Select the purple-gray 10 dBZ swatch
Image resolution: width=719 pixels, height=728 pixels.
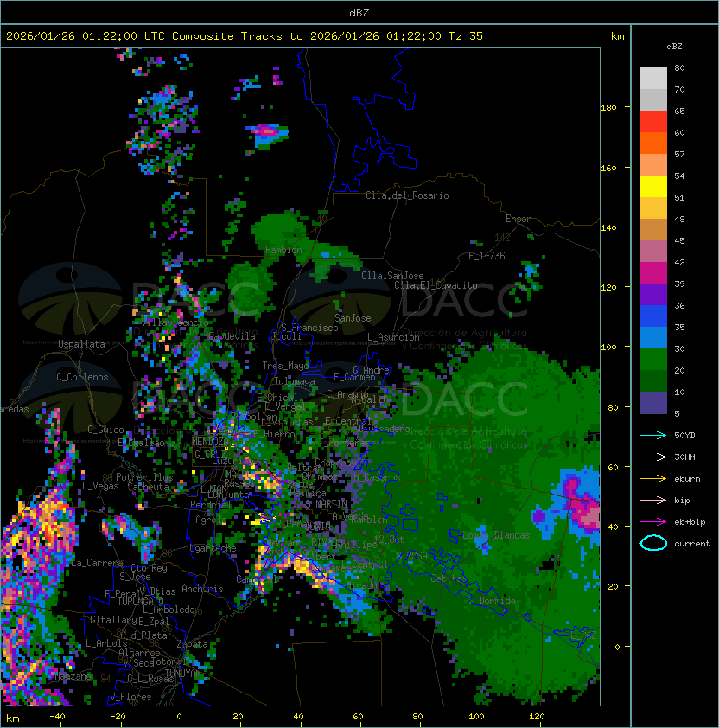click(x=653, y=403)
